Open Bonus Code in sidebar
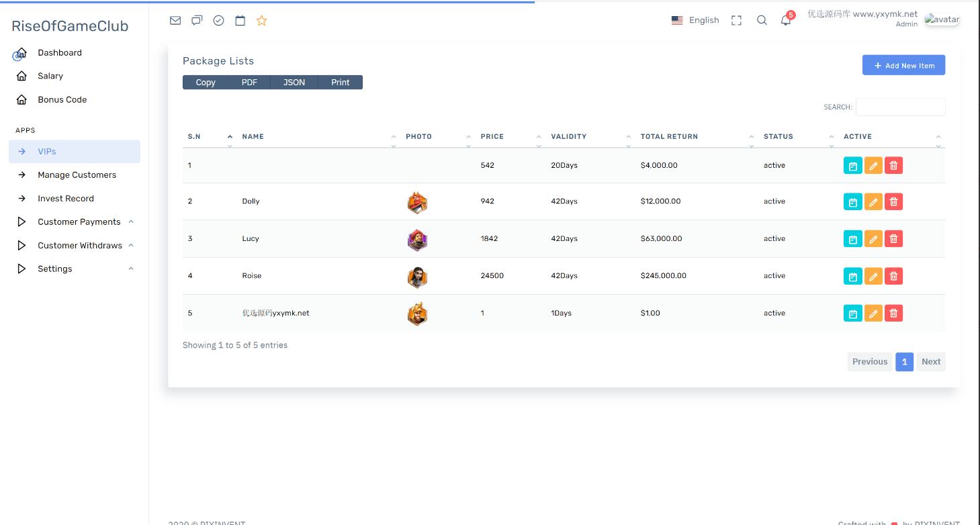980x525 pixels. coord(62,100)
